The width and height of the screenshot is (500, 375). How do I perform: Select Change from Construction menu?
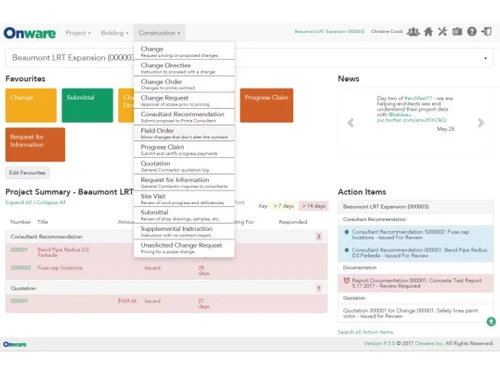click(x=184, y=51)
